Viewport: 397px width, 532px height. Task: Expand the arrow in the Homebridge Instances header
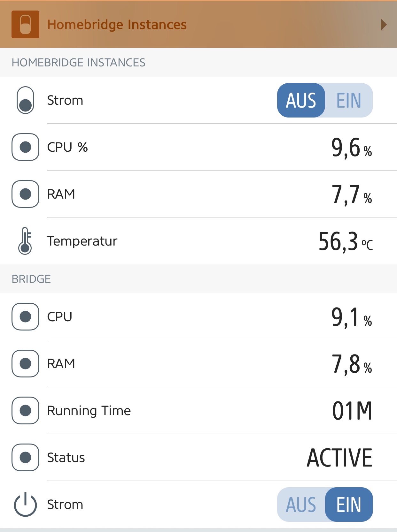[x=384, y=25]
